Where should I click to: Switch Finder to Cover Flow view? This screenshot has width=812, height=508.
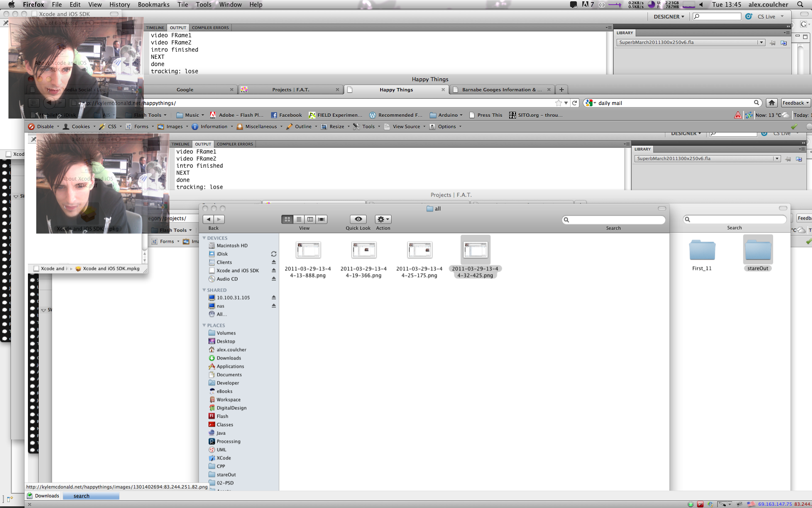(x=321, y=219)
